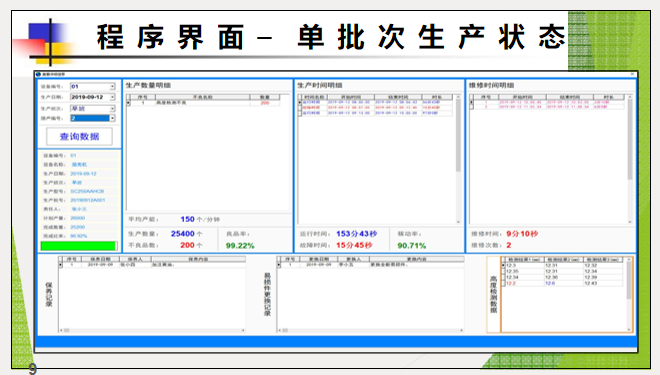This screenshot has height=375, width=660.
Task: Expand the 生产日期 date dropdown 2019-09-12
Action: coord(92,97)
